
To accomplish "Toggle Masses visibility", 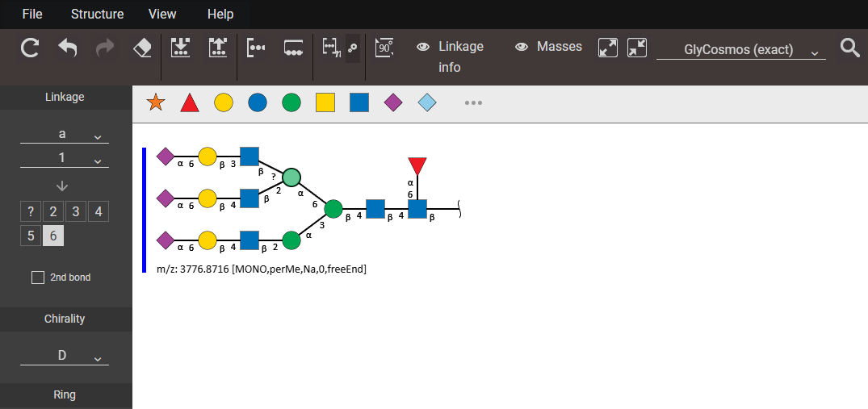I will (548, 47).
